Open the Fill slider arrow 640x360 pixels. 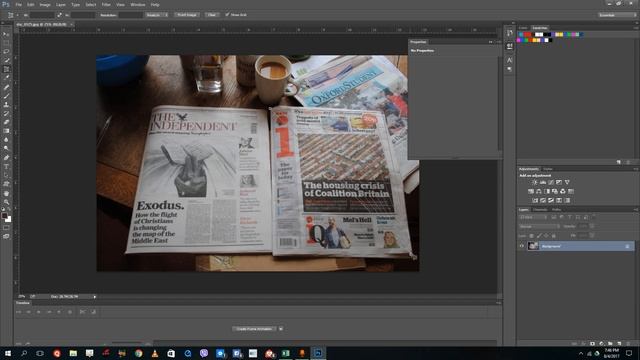coord(592,236)
